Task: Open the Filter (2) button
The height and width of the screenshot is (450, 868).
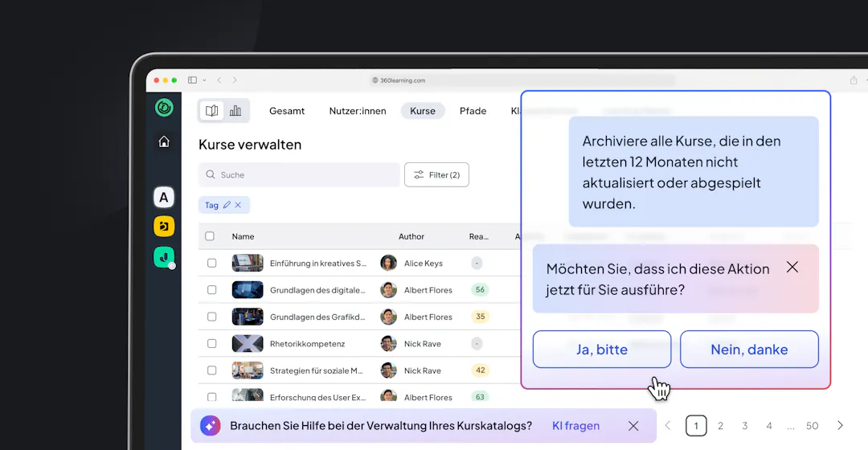Action: coord(436,175)
